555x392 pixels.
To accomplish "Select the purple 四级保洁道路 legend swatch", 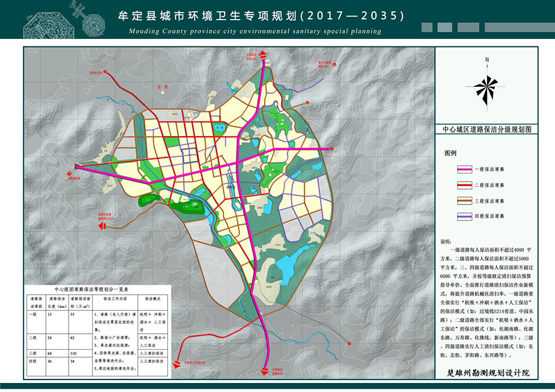I will 457,217.
